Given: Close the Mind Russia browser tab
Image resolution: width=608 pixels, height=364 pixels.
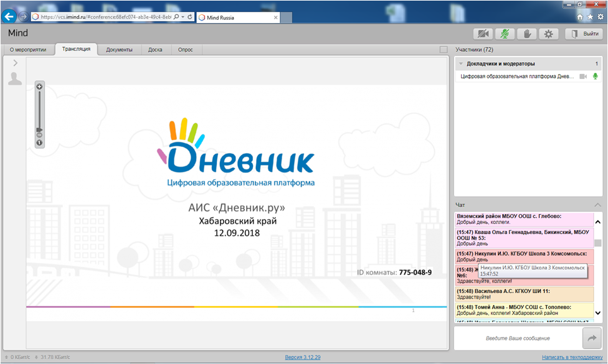Looking at the screenshot, I should 275,17.
